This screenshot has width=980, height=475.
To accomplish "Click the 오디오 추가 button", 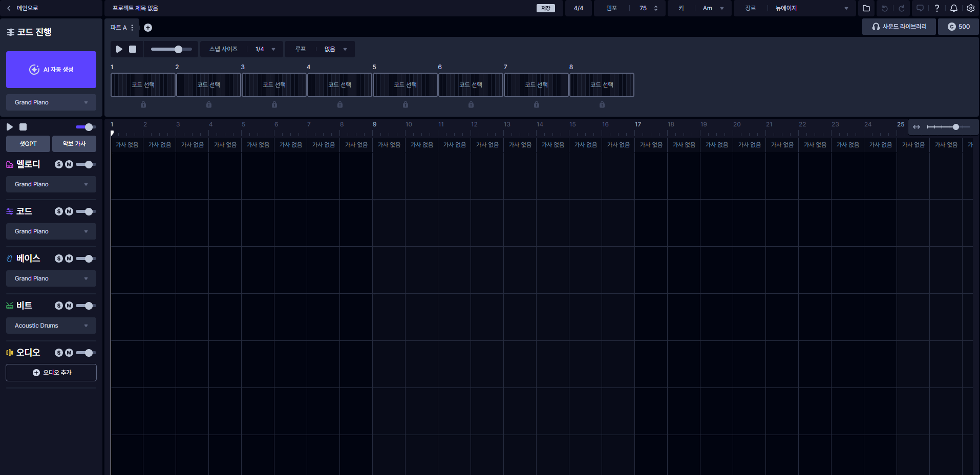I will pyautogui.click(x=51, y=373).
